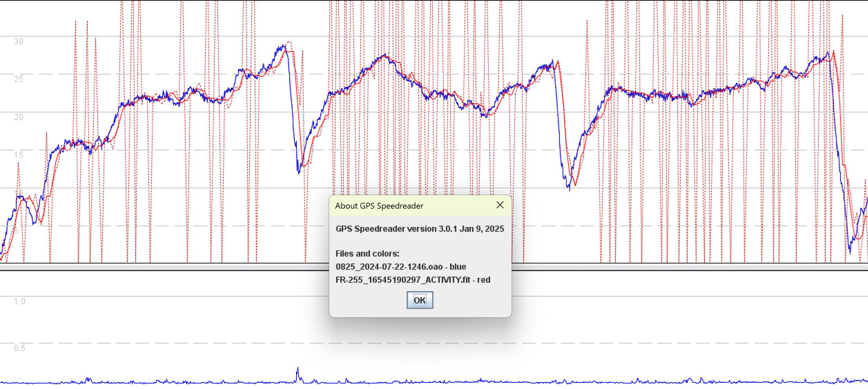
Task: Click the 20 label on the speed axis
Action: (19, 117)
